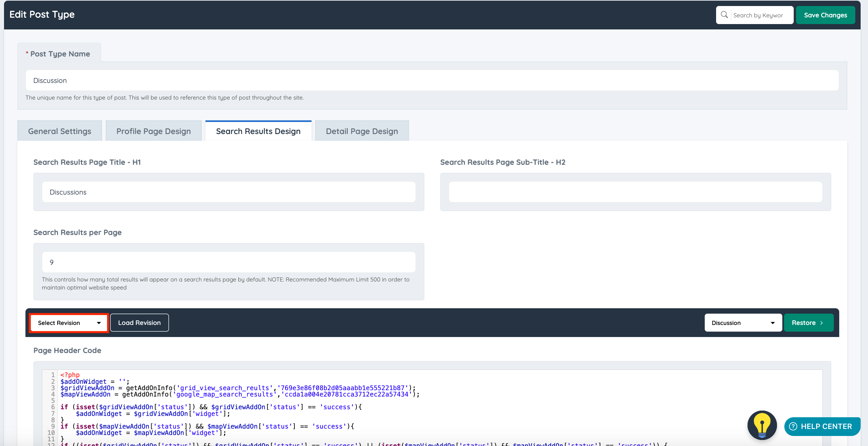The height and width of the screenshot is (446, 868).
Task: Switch to the General Settings tab
Action: pyautogui.click(x=60, y=131)
